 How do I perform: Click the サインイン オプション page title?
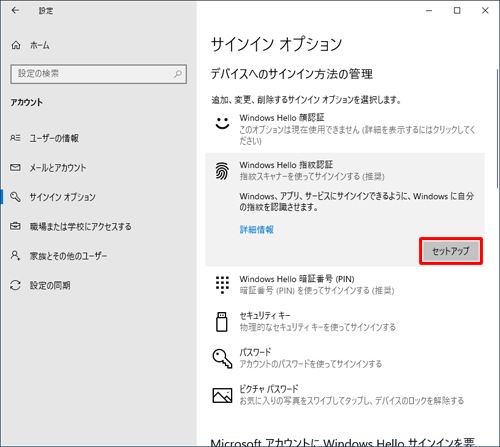276,44
